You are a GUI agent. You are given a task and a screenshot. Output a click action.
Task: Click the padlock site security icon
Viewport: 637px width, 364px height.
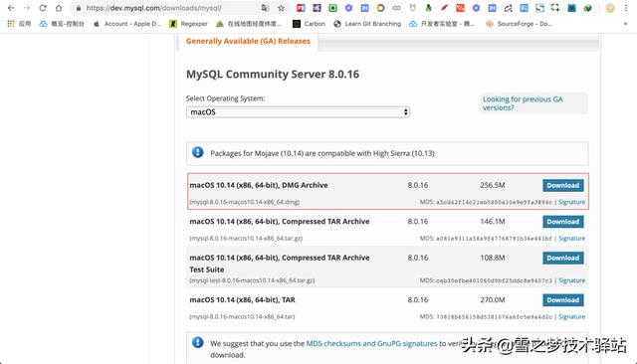(x=79, y=8)
